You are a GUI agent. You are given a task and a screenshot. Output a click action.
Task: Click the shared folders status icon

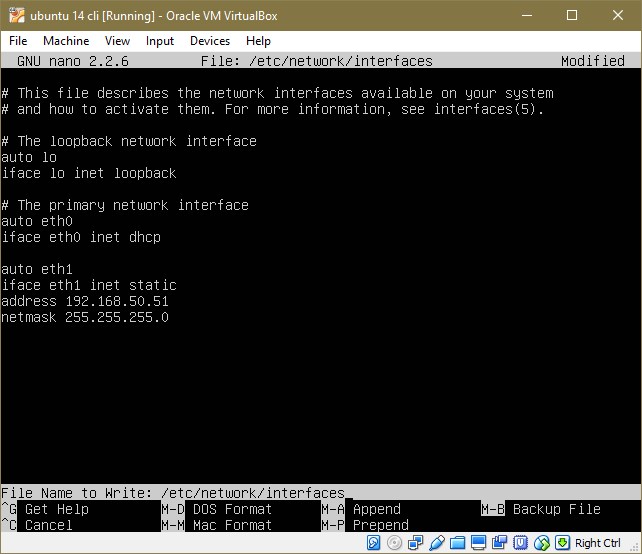457,543
